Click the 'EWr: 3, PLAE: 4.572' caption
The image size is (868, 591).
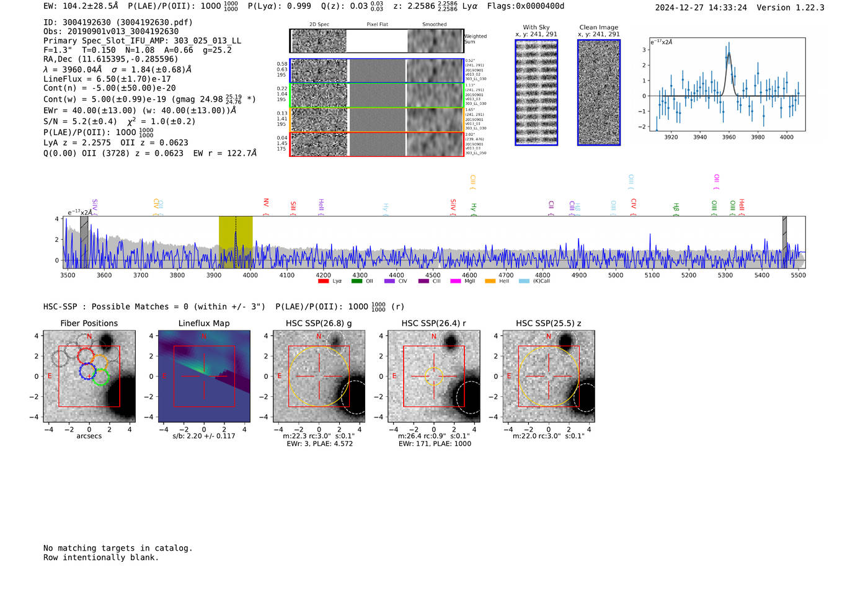click(319, 443)
